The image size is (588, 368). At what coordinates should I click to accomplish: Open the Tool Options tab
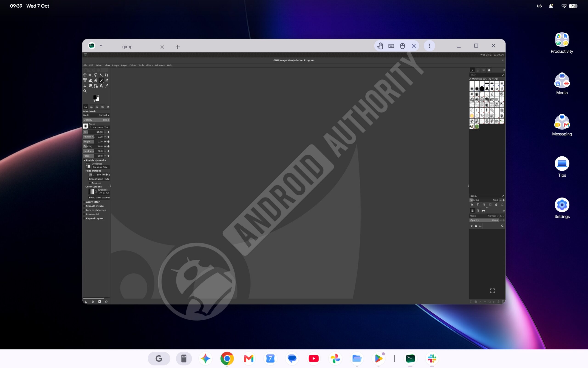pyautogui.click(x=85, y=107)
